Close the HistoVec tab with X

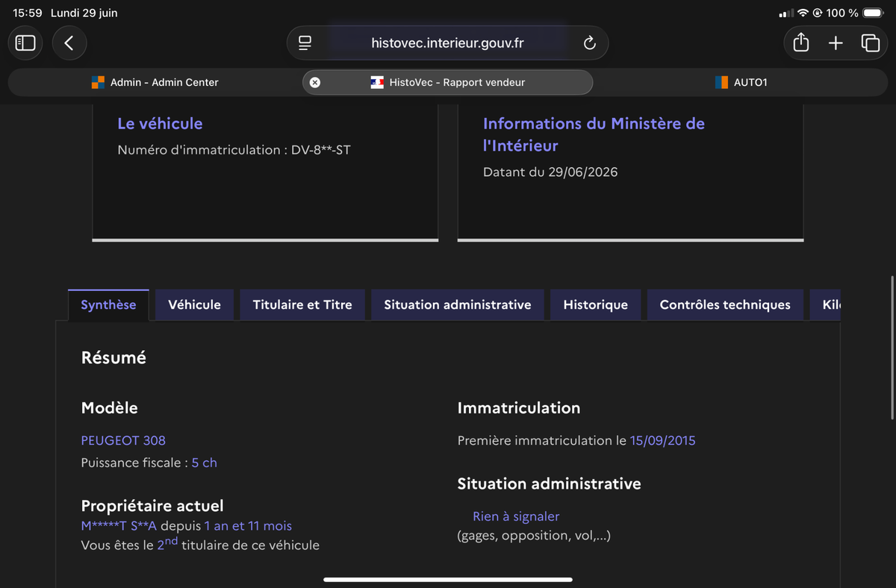315,82
